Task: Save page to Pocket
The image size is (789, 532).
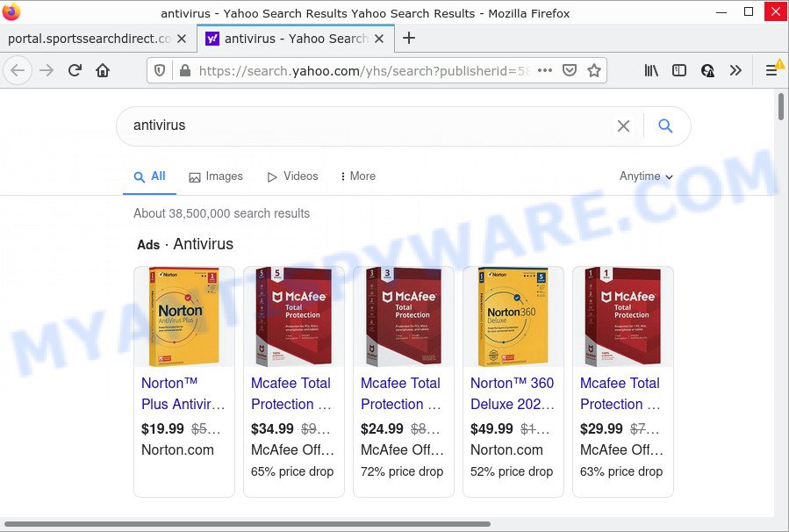Action: (x=569, y=70)
